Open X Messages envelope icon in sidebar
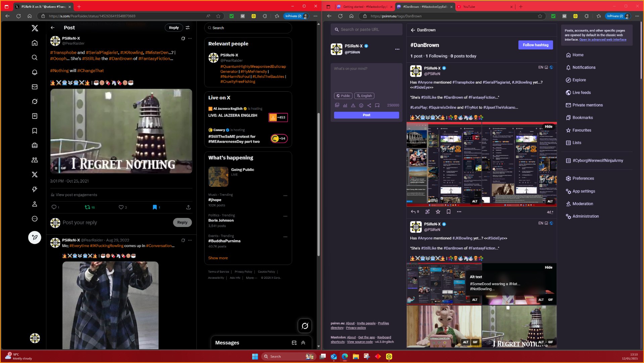 click(35, 87)
